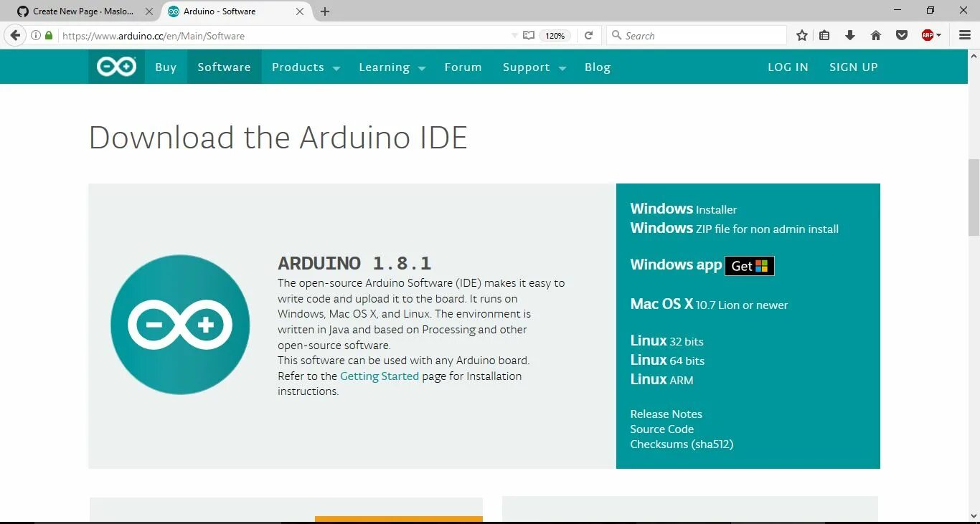This screenshot has height=524, width=980.
Task: Click LOG IN in the header
Action: (788, 67)
